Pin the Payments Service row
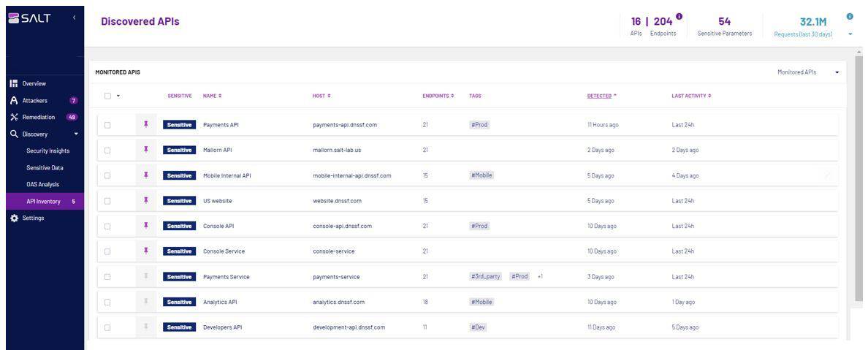The height and width of the screenshot is (350, 868). click(146, 277)
